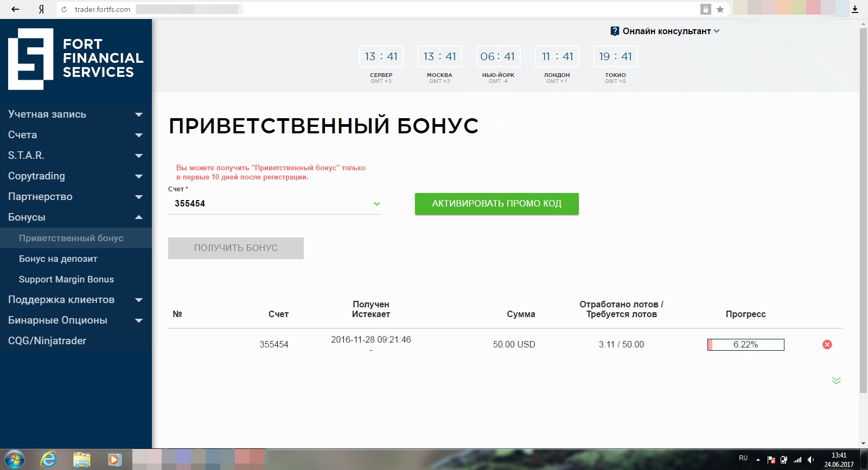This screenshot has width=868, height=470.
Task: Open Internet Explorer from taskbar
Action: [49, 459]
